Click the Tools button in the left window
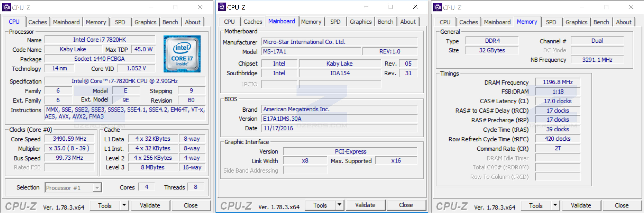The height and width of the screenshot is (213, 644). click(x=105, y=206)
